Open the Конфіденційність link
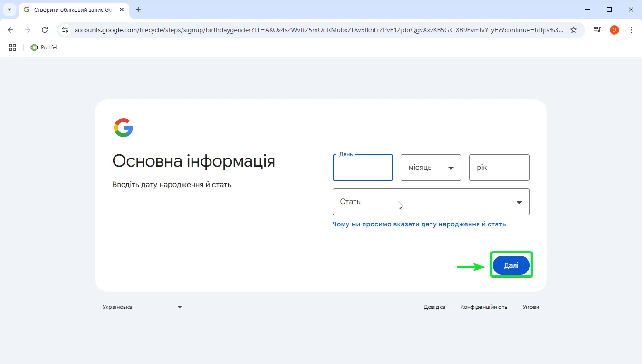642x364 pixels. pyautogui.click(x=484, y=307)
